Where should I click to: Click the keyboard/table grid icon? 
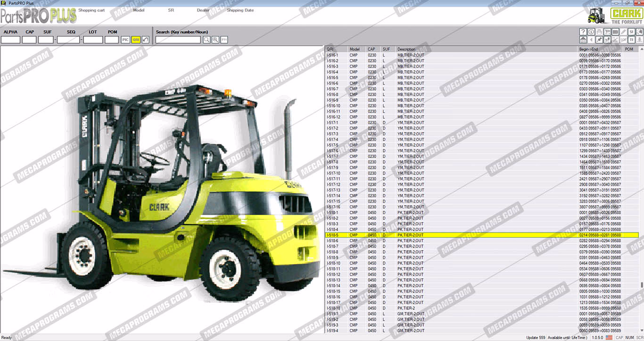[x=615, y=32]
